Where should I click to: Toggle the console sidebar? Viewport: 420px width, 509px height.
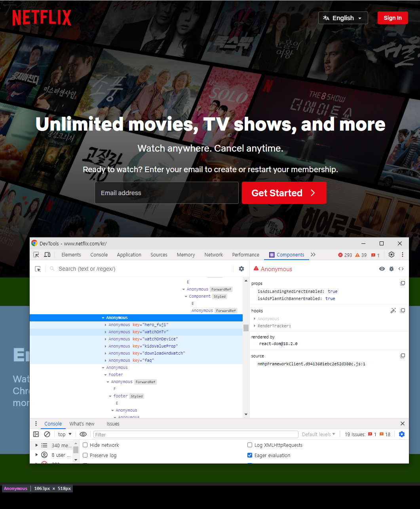[x=36, y=435]
